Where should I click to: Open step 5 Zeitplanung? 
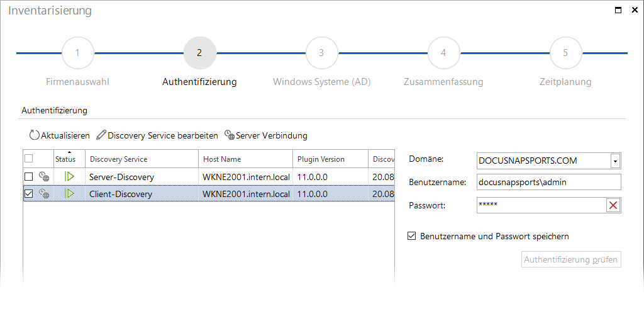pyautogui.click(x=565, y=53)
